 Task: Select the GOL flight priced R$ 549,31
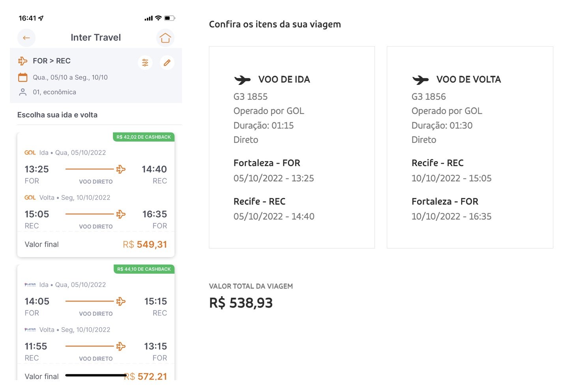(x=96, y=195)
